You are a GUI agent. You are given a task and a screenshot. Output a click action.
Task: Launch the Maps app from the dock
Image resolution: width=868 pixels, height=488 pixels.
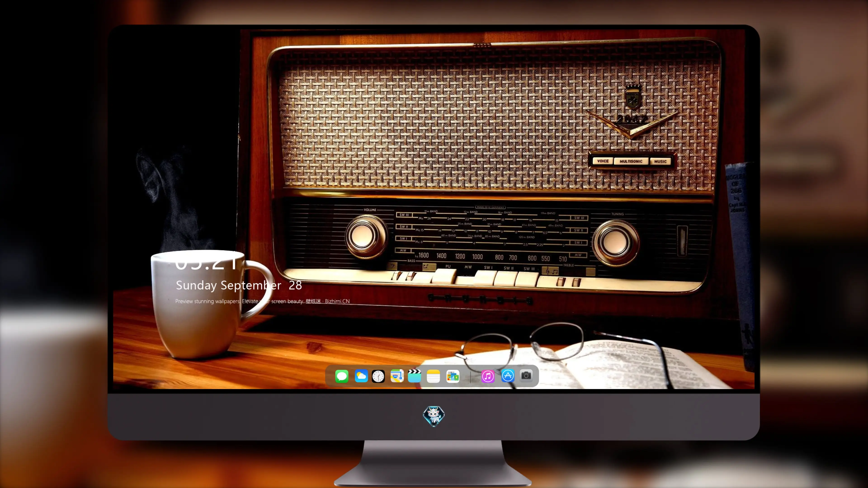(397, 376)
